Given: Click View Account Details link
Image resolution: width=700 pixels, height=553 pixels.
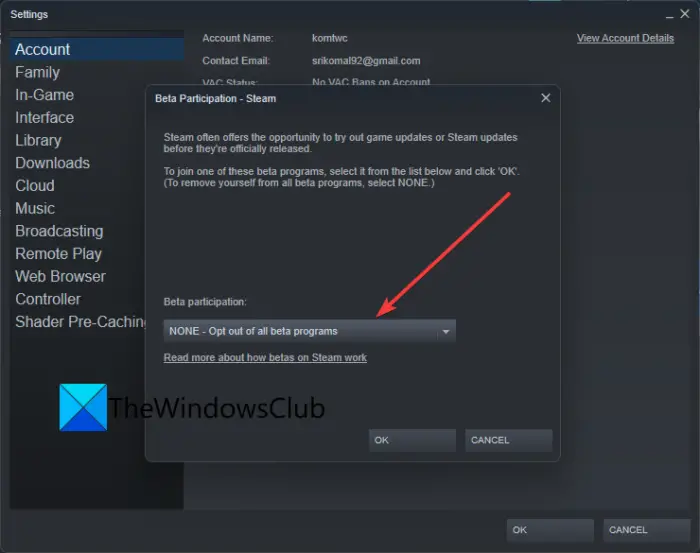Looking at the screenshot, I should 625,38.
